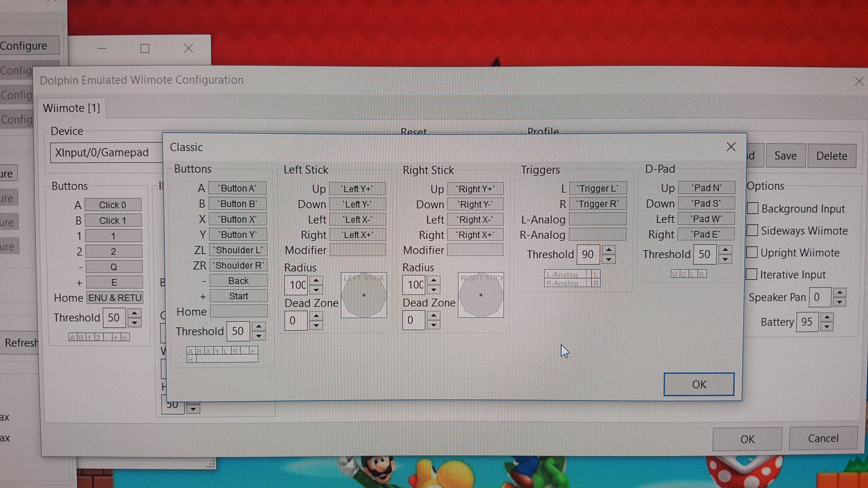Enable the Iterative Input checkbox

pos(752,275)
